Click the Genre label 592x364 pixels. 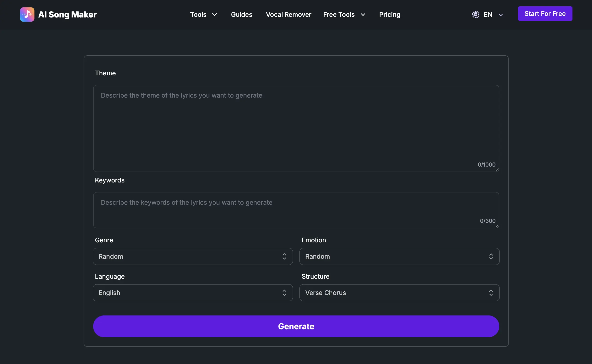[x=104, y=240]
